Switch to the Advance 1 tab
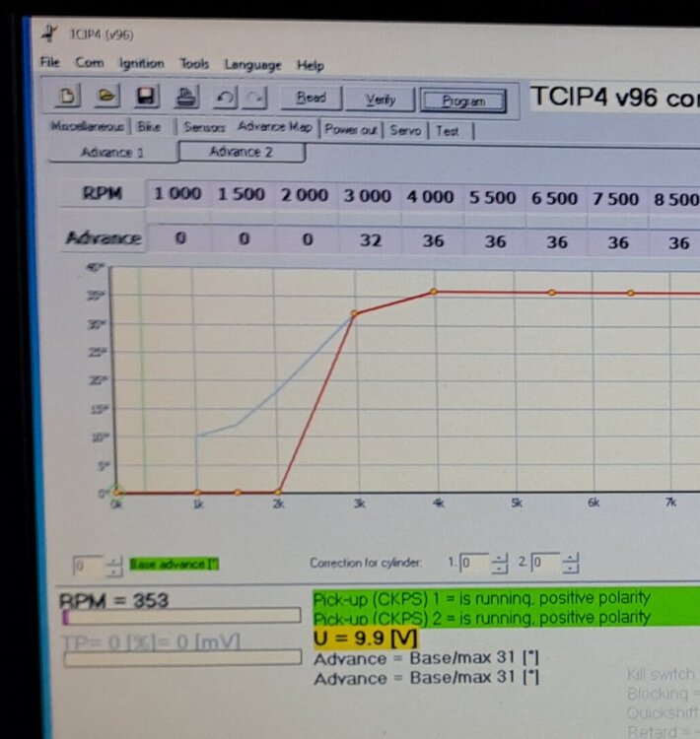700x739 pixels. click(112, 153)
